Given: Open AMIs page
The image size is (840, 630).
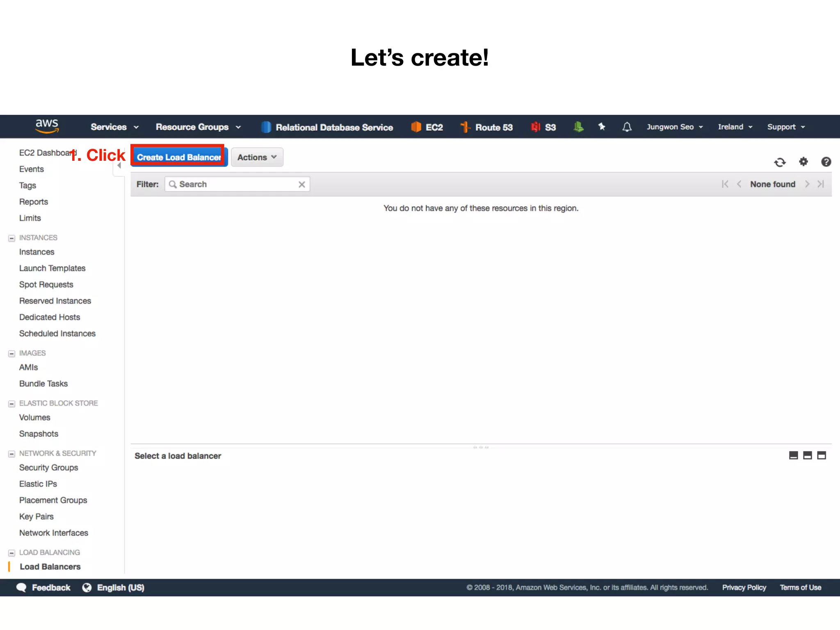Looking at the screenshot, I should click(28, 367).
